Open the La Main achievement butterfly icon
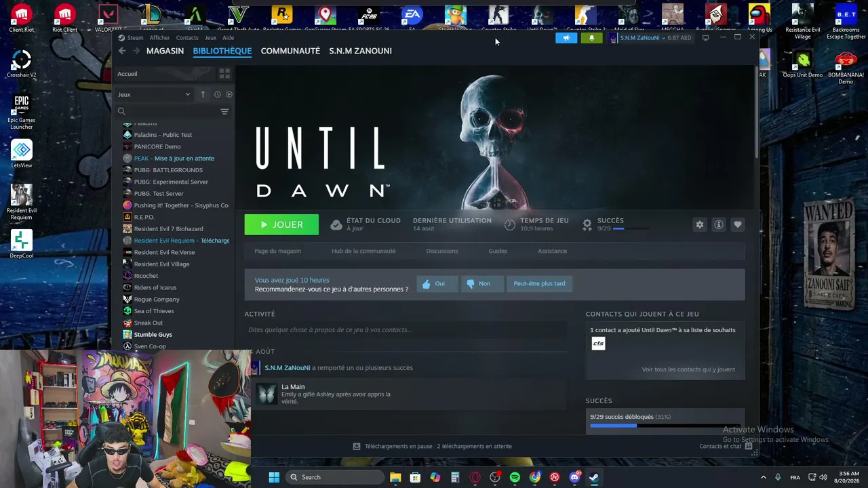The width and height of the screenshot is (868, 488). click(x=267, y=394)
